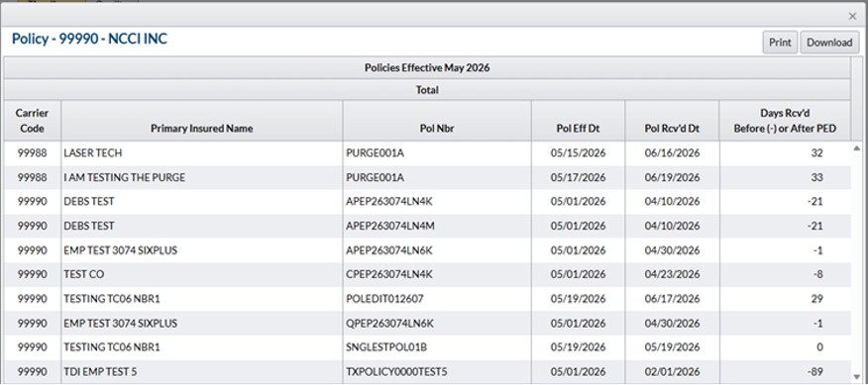Click carrier code 99988 in LASER TECH row
Screen dimensions: 868x385
click(32, 153)
